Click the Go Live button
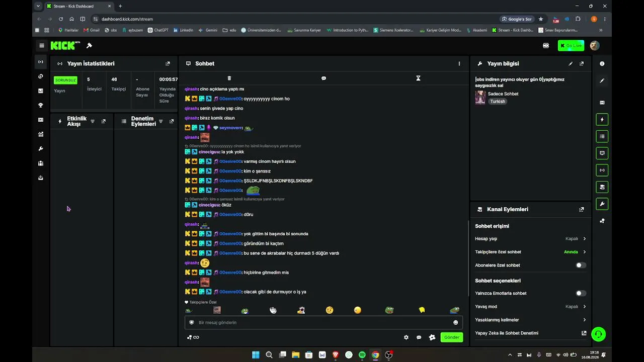Screen dimensions: 644x362 571,46
